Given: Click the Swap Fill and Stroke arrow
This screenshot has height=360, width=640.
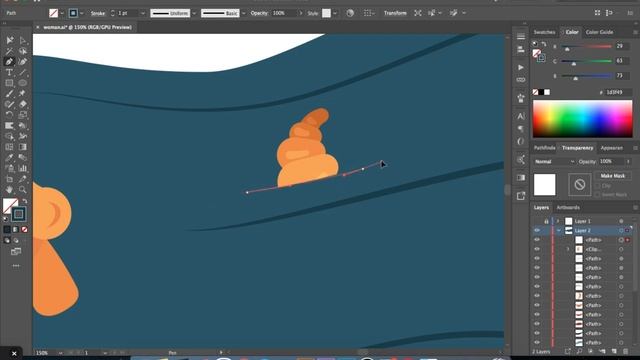Looking at the screenshot, I should tap(25, 201).
